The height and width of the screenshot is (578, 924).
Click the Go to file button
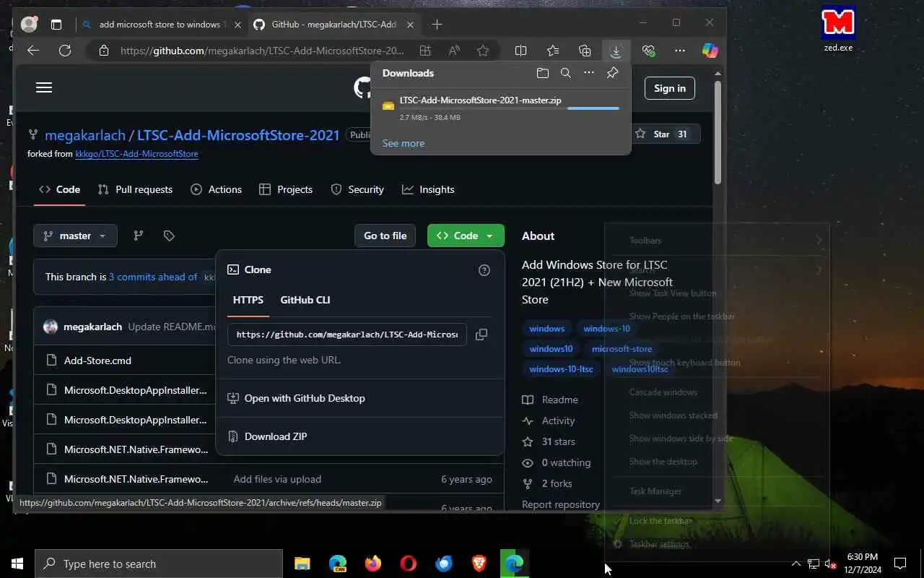(385, 236)
